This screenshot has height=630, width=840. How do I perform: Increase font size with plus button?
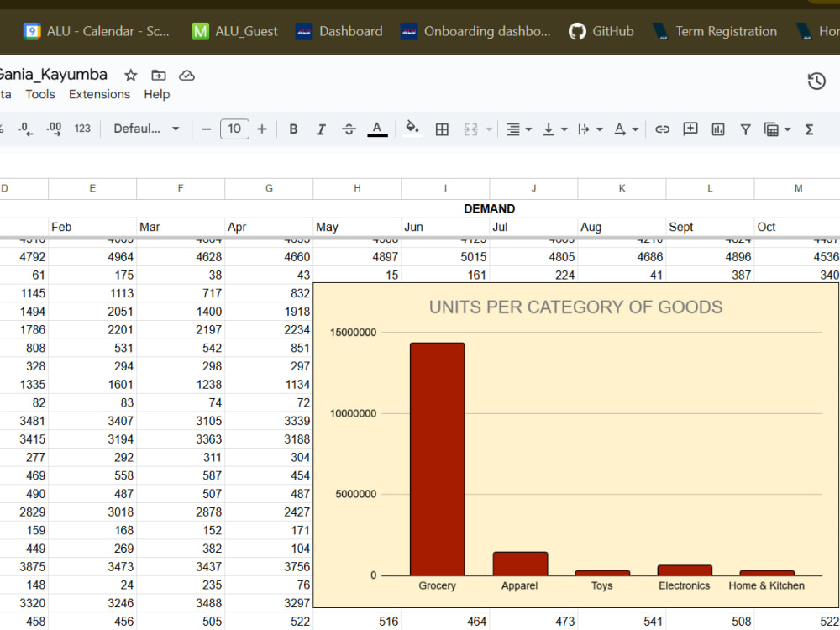[x=262, y=129]
